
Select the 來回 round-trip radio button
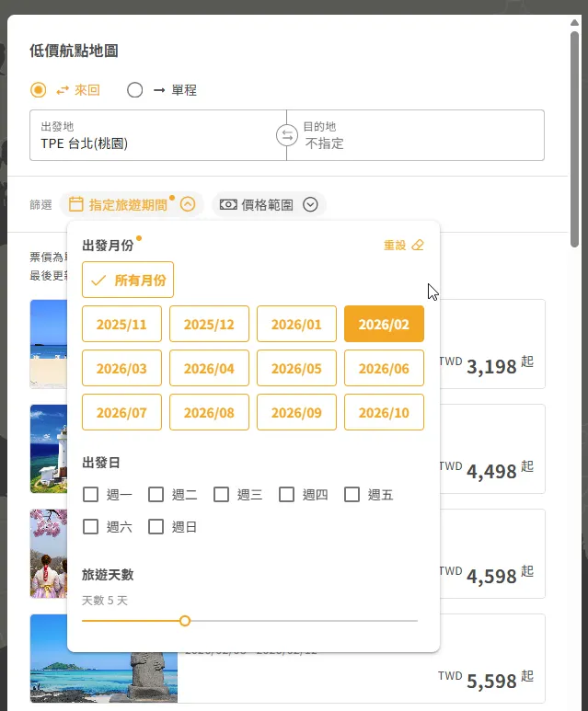(x=38, y=90)
